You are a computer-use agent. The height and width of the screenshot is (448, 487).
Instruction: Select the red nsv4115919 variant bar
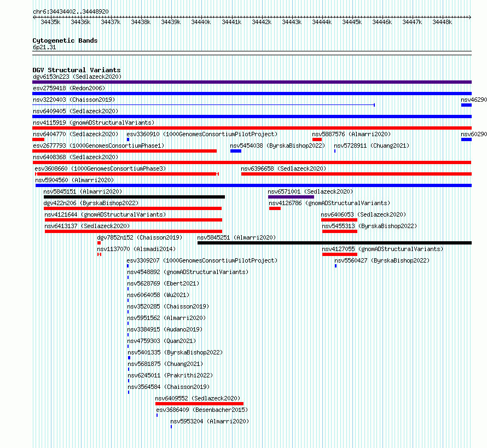click(x=252, y=128)
